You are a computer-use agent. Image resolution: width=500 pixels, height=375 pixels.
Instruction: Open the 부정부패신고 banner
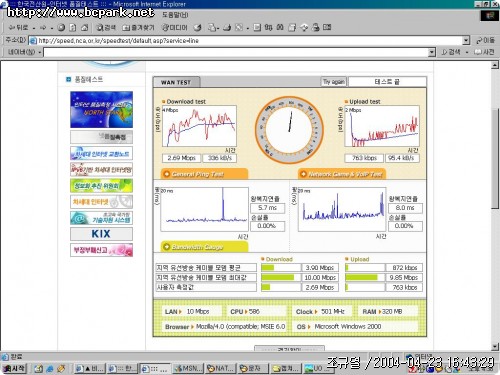(101, 250)
